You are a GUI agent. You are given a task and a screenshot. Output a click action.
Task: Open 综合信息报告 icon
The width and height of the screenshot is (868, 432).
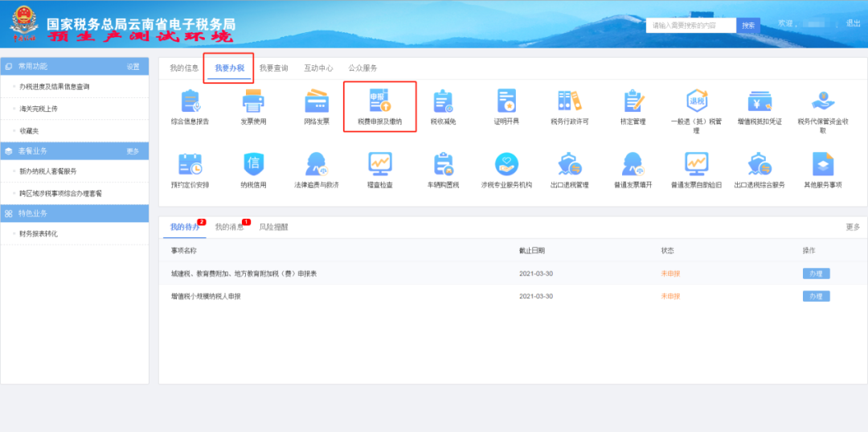pyautogui.click(x=190, y=101)
